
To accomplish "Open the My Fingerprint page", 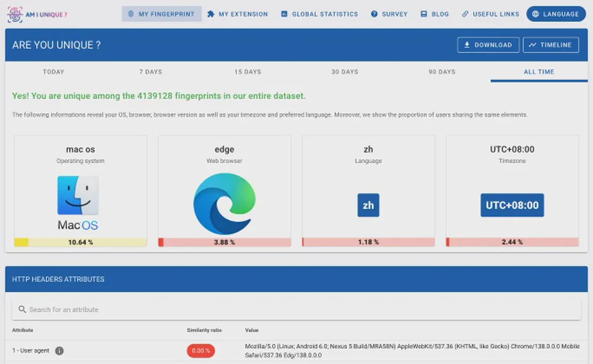I will [161, 14].
